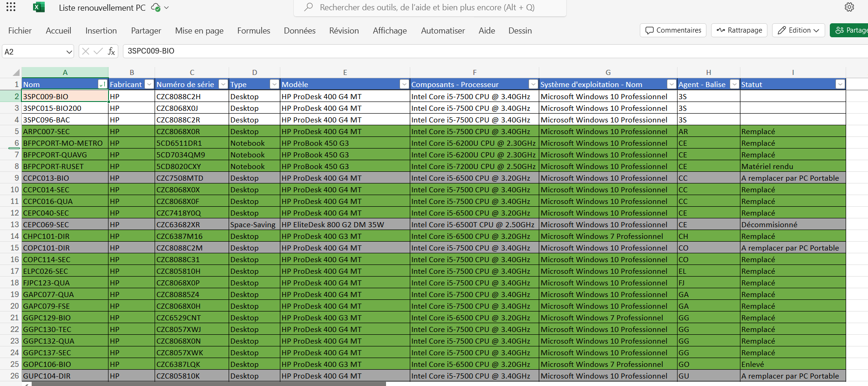Image resolution: width=868 pixels, height=386 pixels.
Task: Open the app launcher waffle icon
Action: coord(11,7)
